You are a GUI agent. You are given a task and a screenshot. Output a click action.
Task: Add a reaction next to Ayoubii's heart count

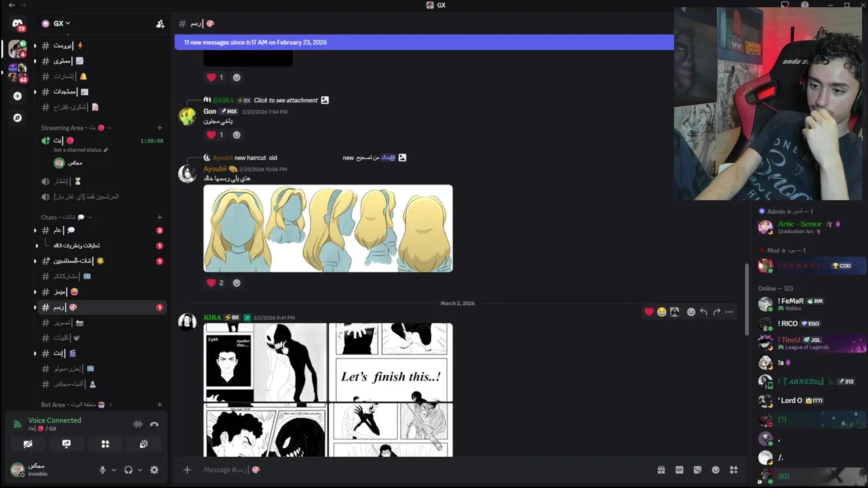(x=237, y=283)
